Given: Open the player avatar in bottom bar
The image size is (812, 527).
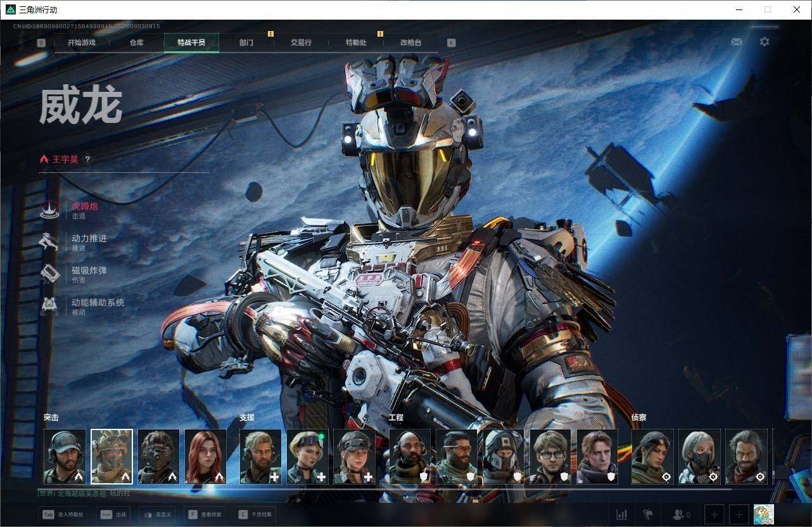Looking at the screenshot, I should [763, 514].
